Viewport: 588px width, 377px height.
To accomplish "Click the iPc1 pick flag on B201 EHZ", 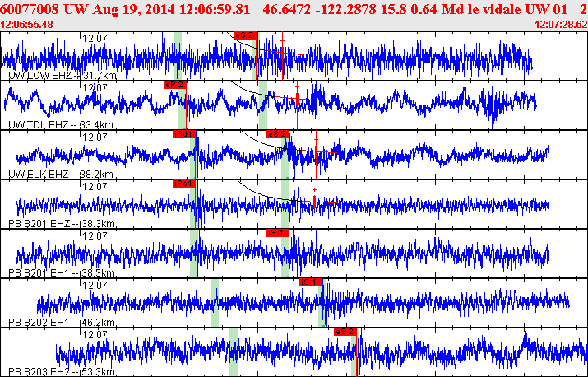I will coord(183,184).
